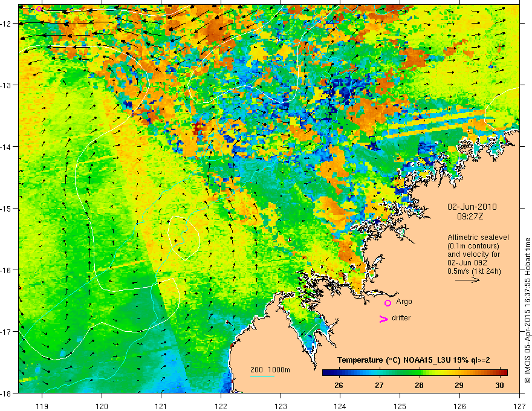Click the 126 longitude axis label

[x=459, y=406]
